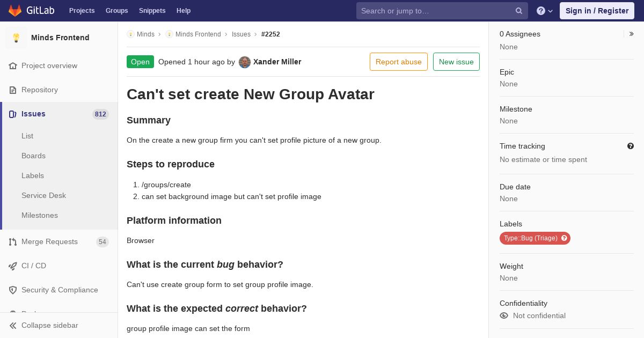Open the Groups menu
The width and height of the screenshot is (644, 338).
(x=117, y=11)
